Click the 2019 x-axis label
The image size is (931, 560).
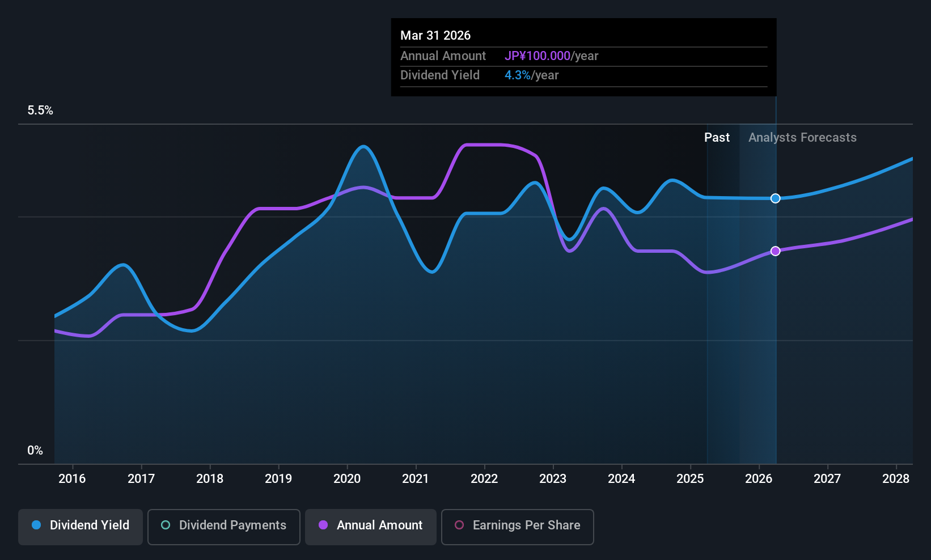[x=278, y=479]
